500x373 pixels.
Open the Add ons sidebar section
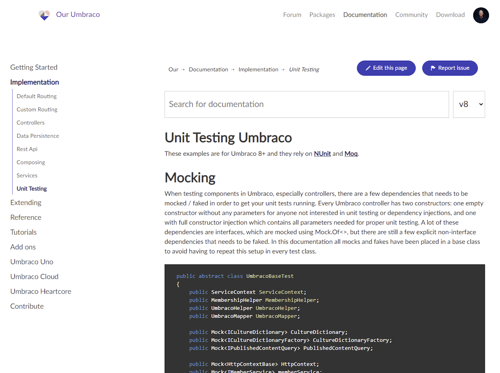click(23, 247)
